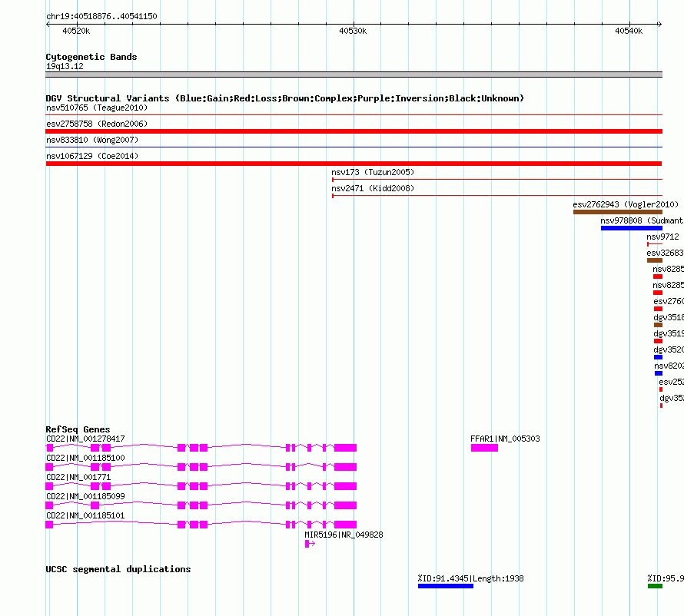Select the nsv833810 thin blue gain line

tap(354, 147)
